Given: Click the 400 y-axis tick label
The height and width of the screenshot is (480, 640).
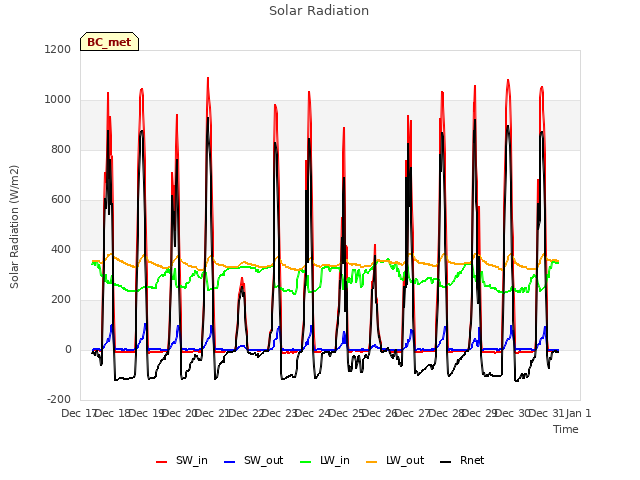Looking at the screenshot, I should (x=61, y=250).
